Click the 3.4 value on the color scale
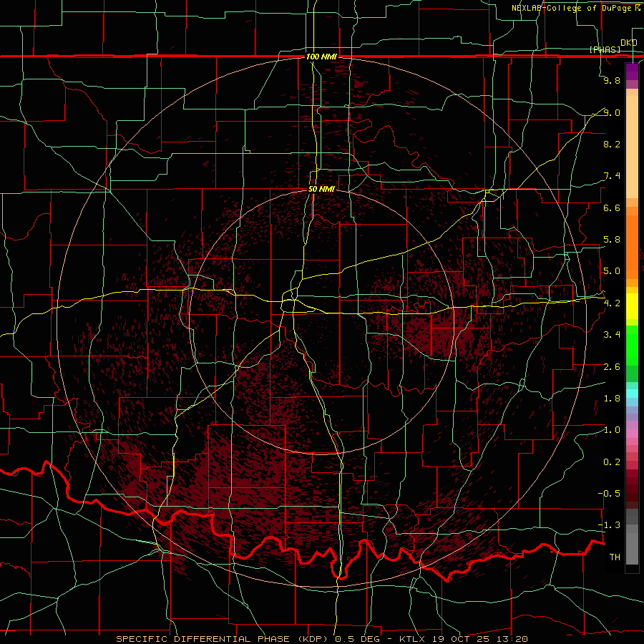 pyautogui.click(x=612, y=335)
